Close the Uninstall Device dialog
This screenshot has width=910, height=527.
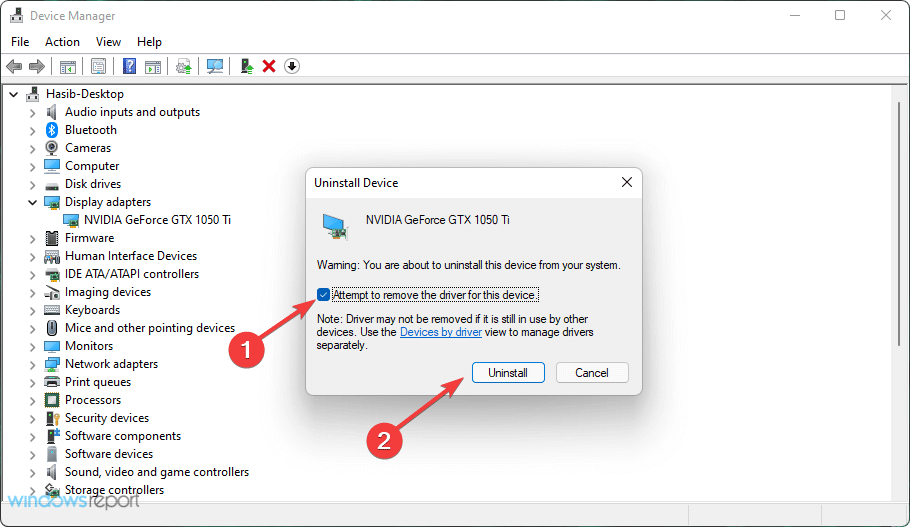(x=627, y=182)
